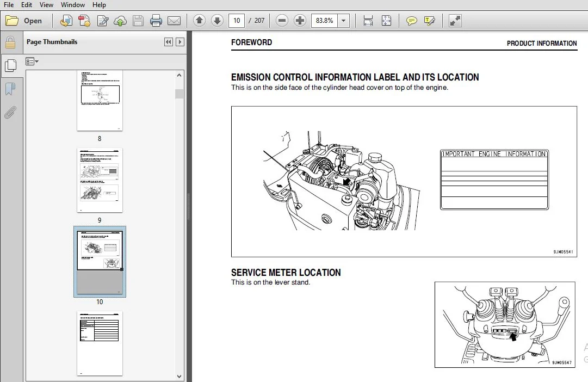Click the create PDF from file icon
The height and width of the screenshot is (382, 588).
[x=66, y=21]
